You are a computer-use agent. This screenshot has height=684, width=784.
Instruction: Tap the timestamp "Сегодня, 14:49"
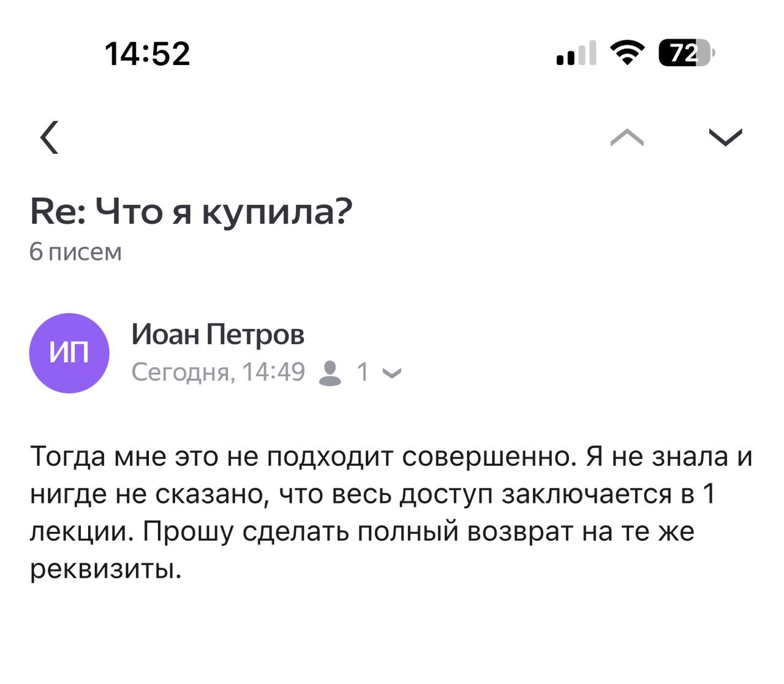pos(218,372)
